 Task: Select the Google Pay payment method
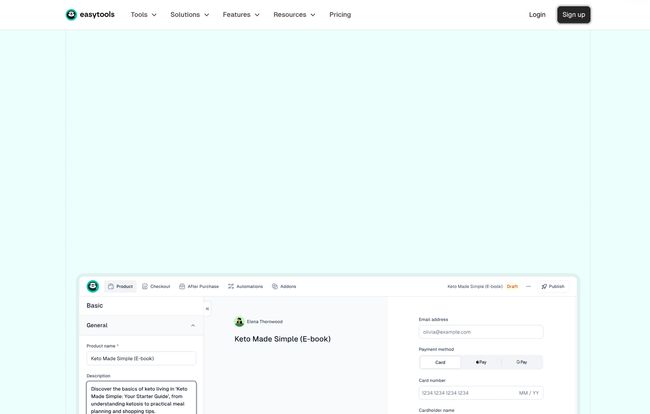click(x=521, y=362)
